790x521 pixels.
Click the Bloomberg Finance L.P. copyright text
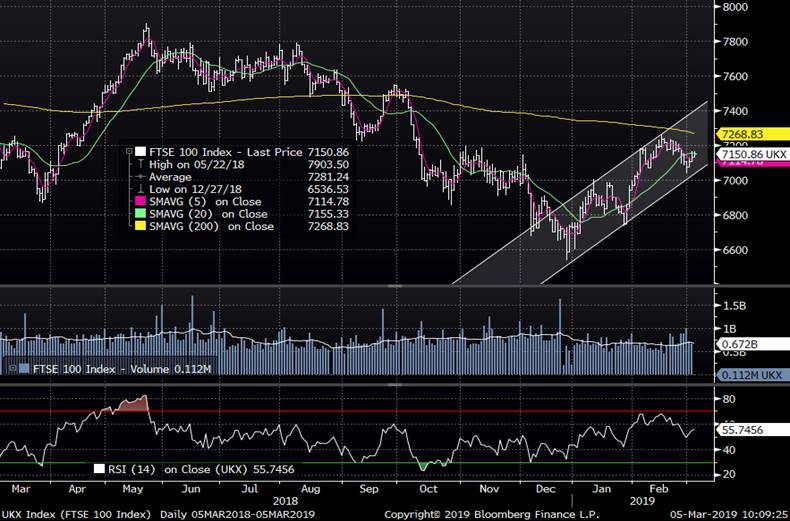pyautogui.click(x=492, y=514)
